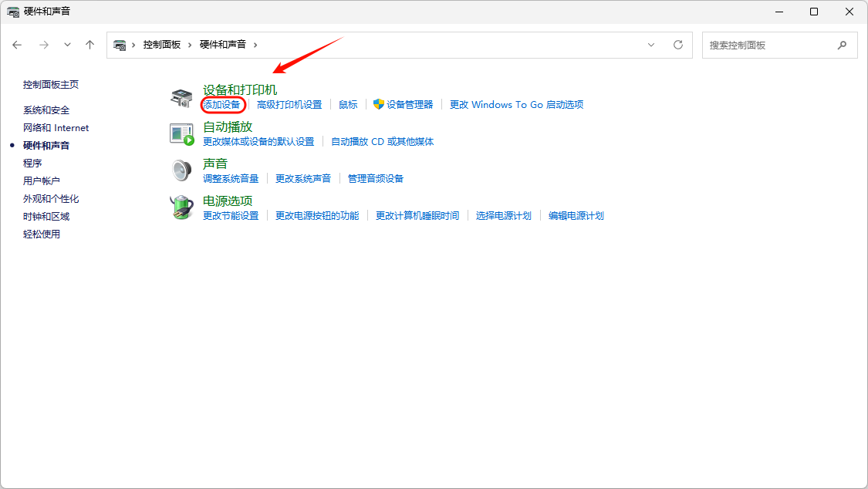Image resolution: width=868 pixels, height=489 pixels.
Task: Click 自动播放 CD 或其他媒体 link
Action: pos(383,142)
